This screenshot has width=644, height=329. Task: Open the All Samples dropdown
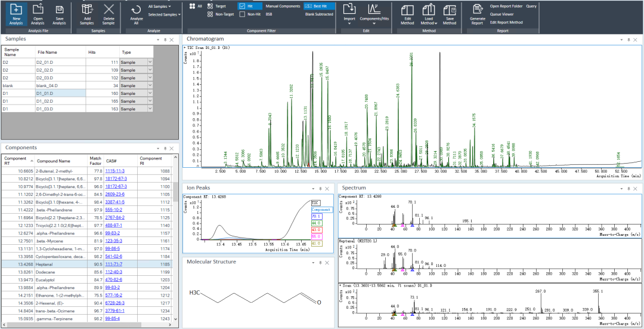point(160,6)
